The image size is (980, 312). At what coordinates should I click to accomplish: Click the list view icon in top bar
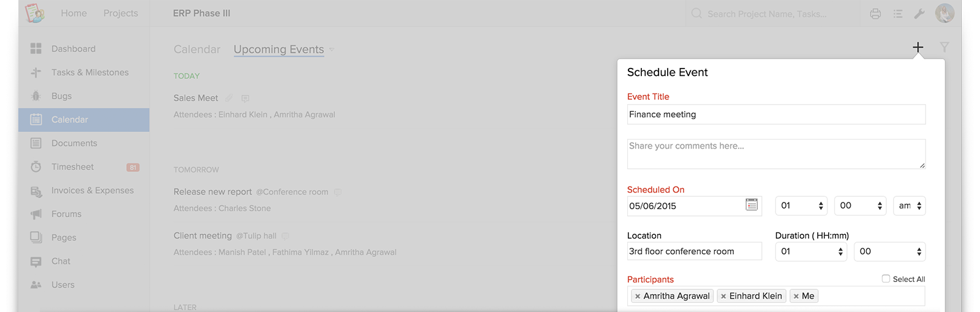tap(898, 13)
